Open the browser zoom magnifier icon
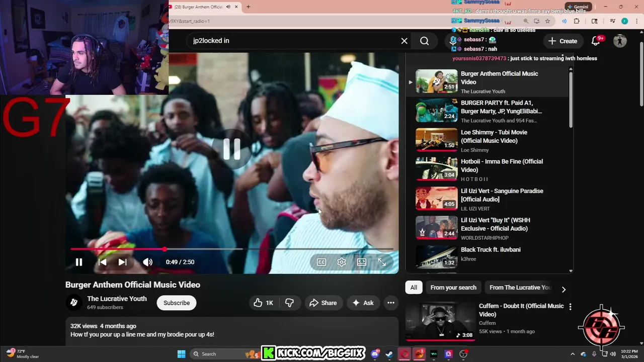Viewport: 644px width, 362px height. click(x=526, y=21)
